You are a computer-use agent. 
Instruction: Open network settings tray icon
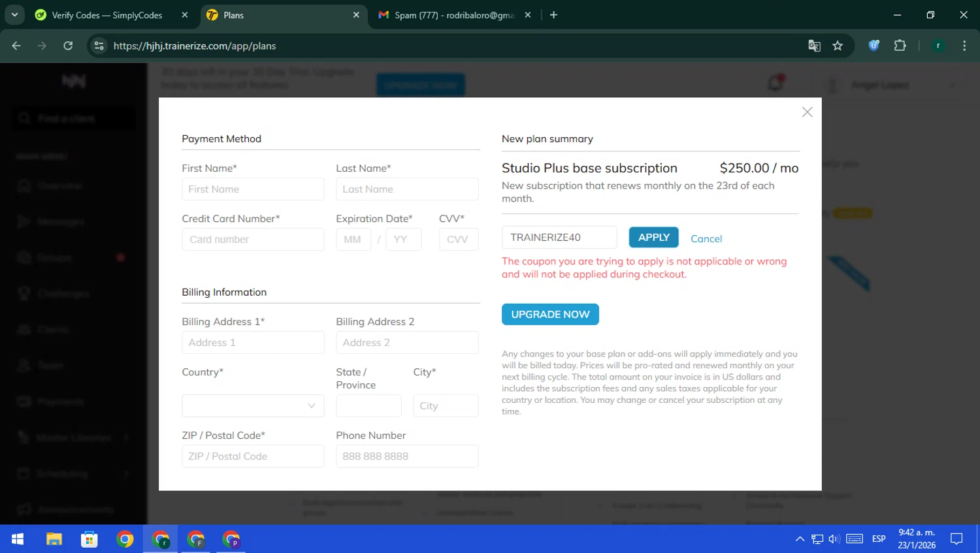[x=817, y=539]
